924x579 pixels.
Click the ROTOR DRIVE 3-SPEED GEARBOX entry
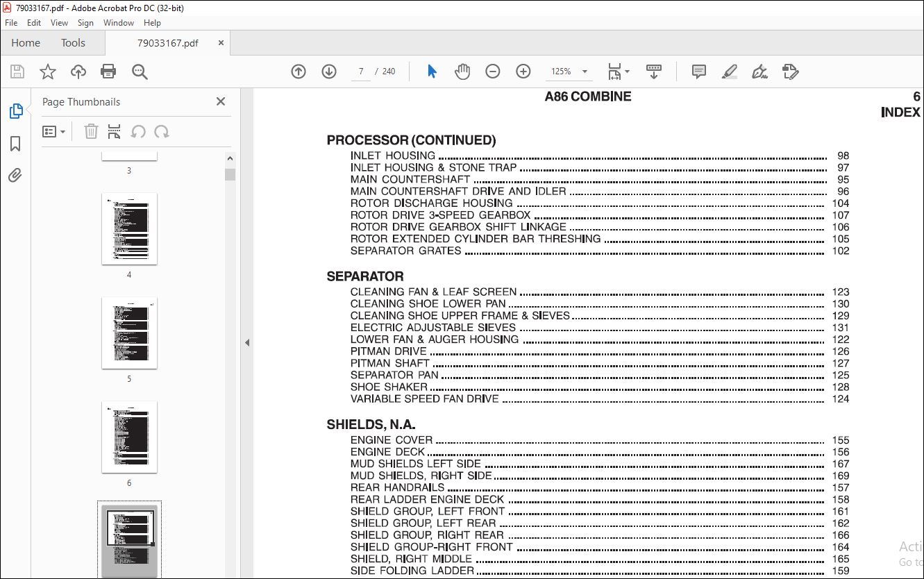[599, 215]
